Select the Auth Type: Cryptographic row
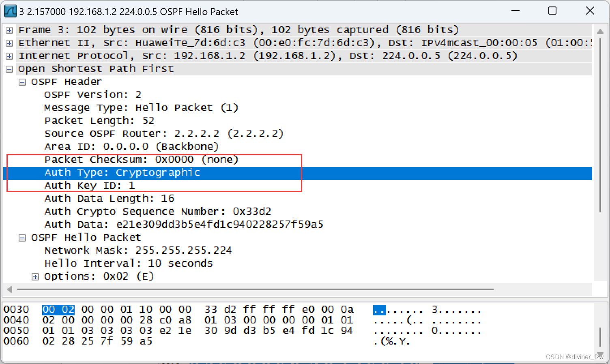The height and width of the screenshot is (364, 610). (298, 173)
